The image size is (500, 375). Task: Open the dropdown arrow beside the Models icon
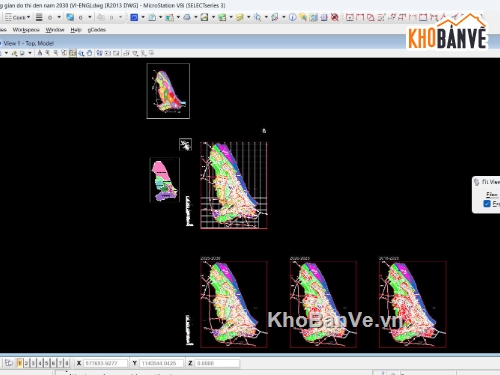tap(143, 17)
